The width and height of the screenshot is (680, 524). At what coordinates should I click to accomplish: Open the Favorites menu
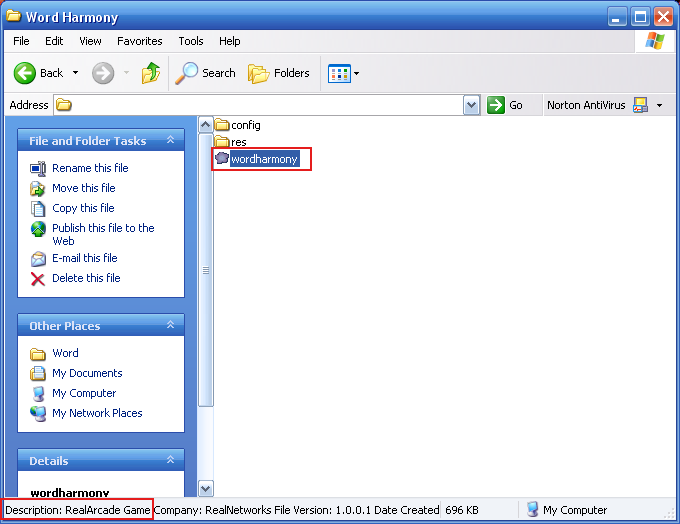point(140,41)
